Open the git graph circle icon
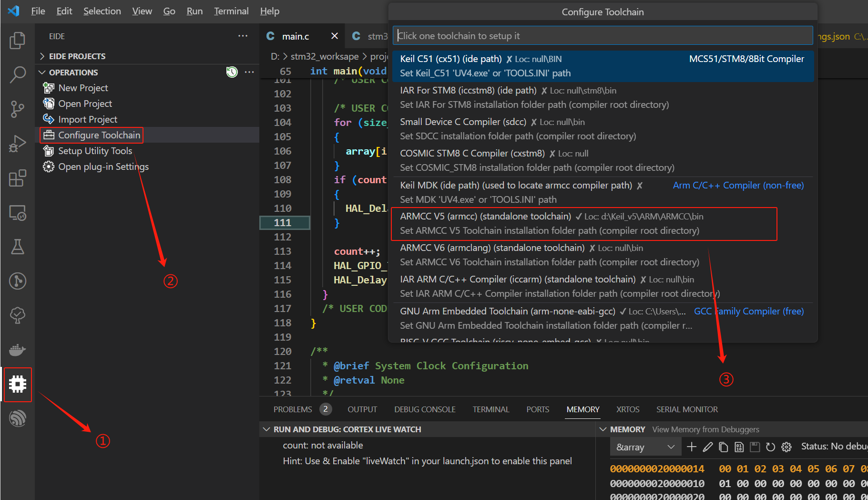The image size is (868, 500). (x=18, y=281)
